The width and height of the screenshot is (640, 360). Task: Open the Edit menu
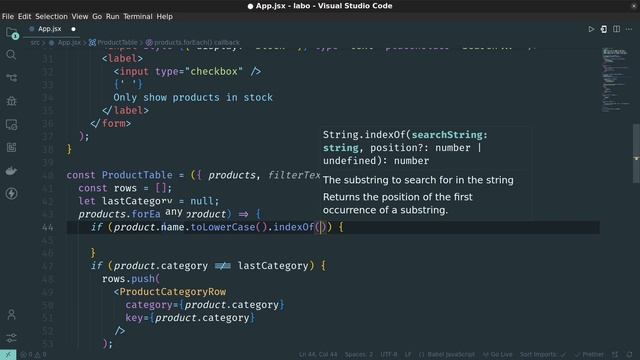24,16
